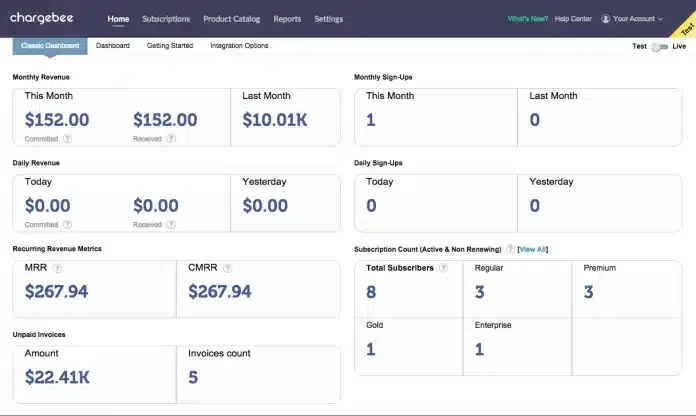Click the This Month received $152.00 value
This screenshot has height=416, width=696.
pos(165,119)
